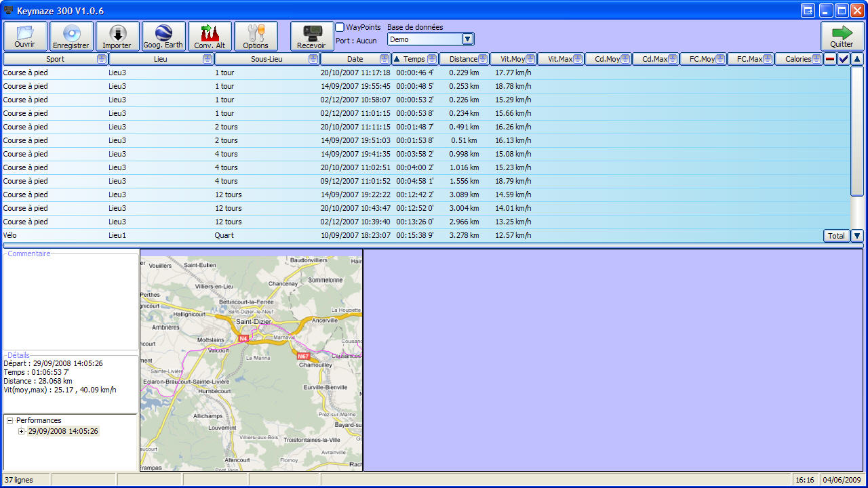Image resolution: width=868 pixels, height=488 pixels.
Task: Click inside the Commentaire text box
Action: 71,303
